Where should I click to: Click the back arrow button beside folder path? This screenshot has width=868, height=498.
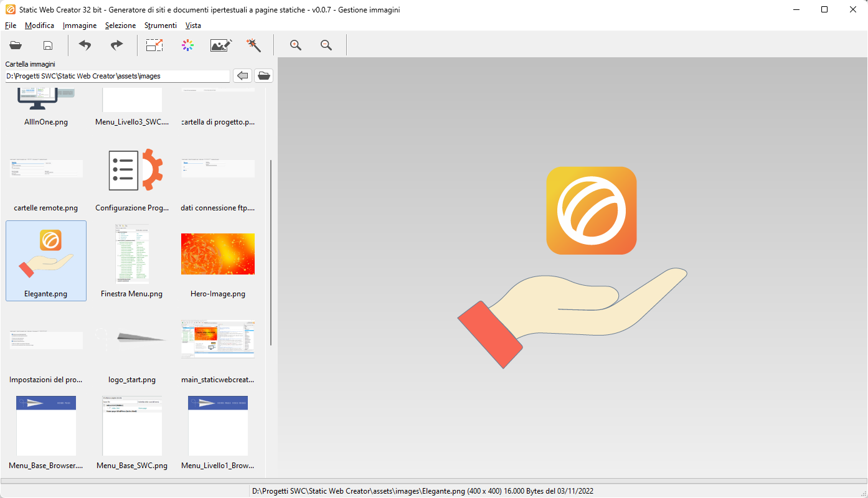[x=243, y=76]
